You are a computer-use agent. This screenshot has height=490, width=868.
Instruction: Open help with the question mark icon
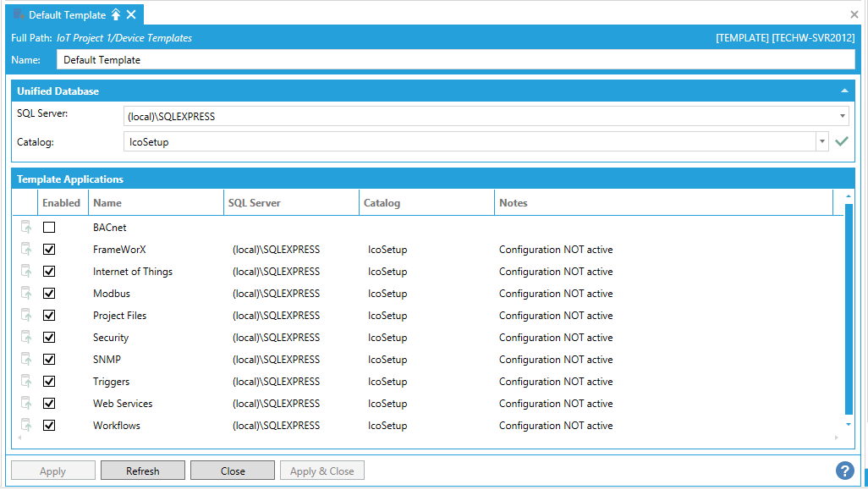click(844, 471)
